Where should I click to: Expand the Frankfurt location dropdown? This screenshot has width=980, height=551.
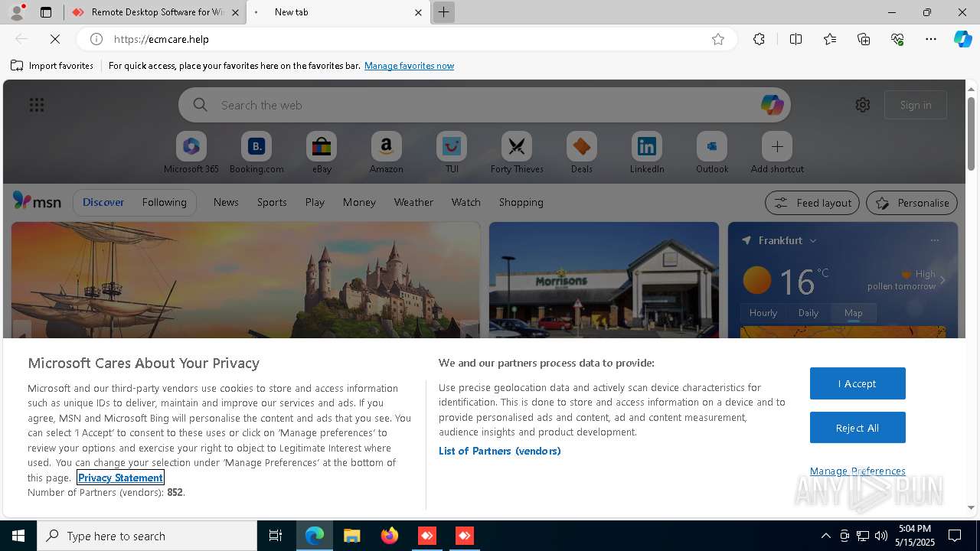coord(813,240)
